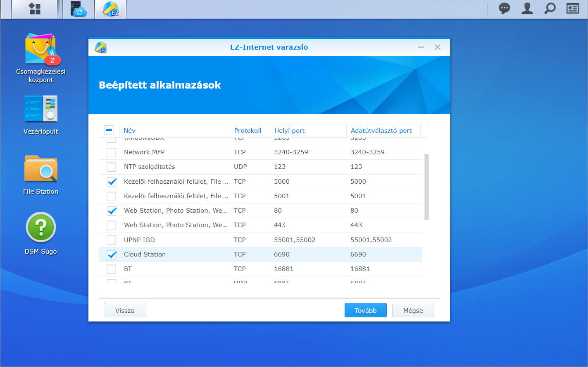Check the BT TCP 16881 checkbox
The width and height of the screenshot is (588, 367).
(x=111, y=269)
